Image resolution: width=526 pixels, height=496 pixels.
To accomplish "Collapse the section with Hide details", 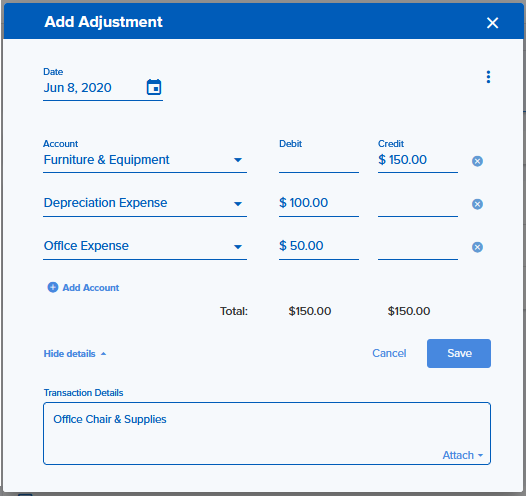I will (75, 353).
